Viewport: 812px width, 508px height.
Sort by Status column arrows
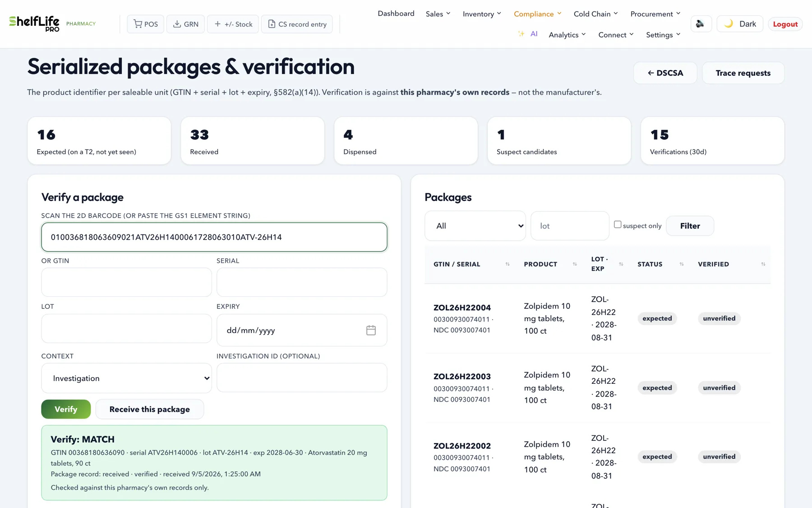coord(682,264)
